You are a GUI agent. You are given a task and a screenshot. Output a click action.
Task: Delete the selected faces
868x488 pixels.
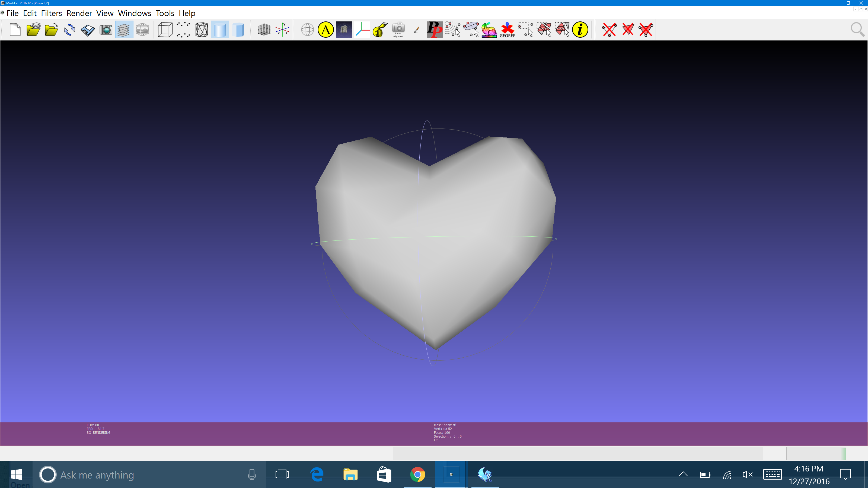(628, 30)
